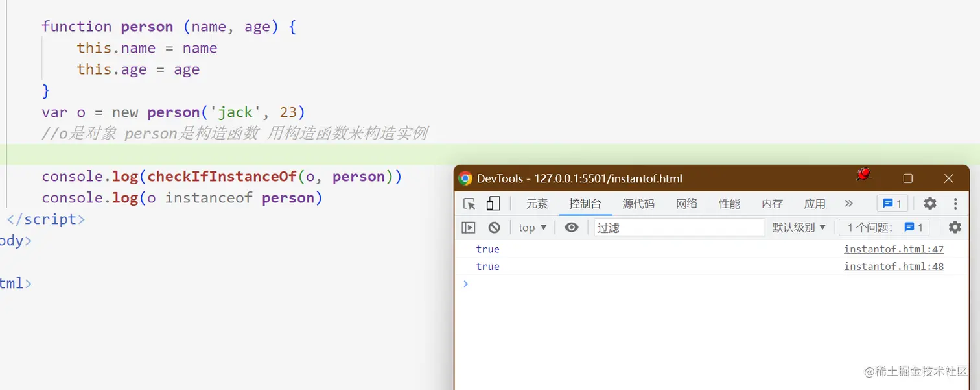Switch to the 应用 tab
Image resolution: width=980 pixels, height=390 pixels.
(815, 204)
